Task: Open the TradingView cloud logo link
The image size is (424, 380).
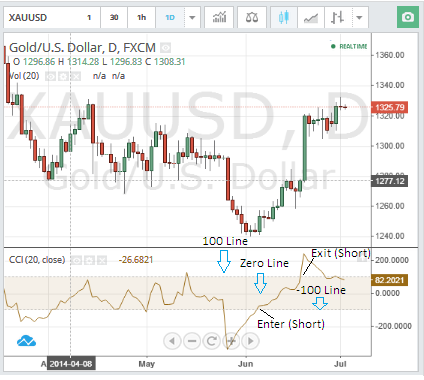Action: click(x=26, y=341)
